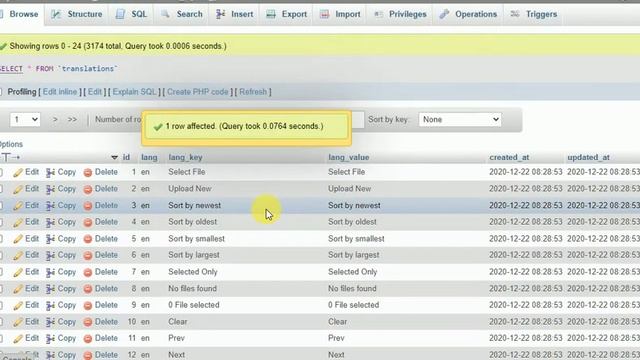The height and width of the screenshot is (360, 640).
Task: Click the '1 row affected' notification
Action: pos(247,127)
